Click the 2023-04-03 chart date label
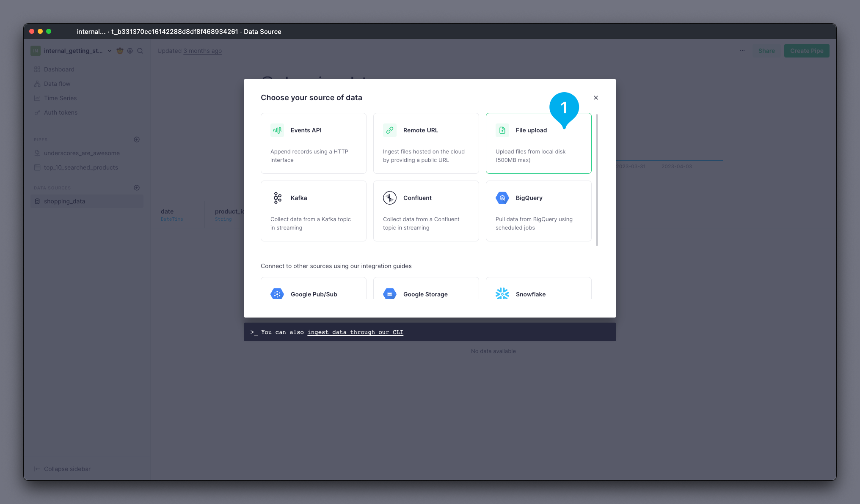The height and width of the screenshot is (504, 860). pos(677,167)
